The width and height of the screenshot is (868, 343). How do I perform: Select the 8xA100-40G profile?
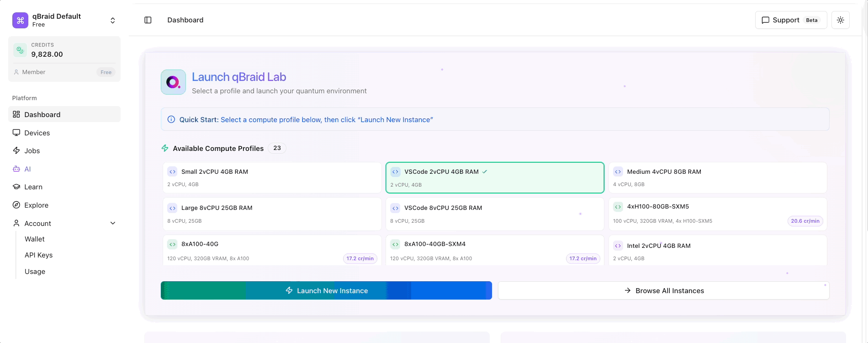272,251
